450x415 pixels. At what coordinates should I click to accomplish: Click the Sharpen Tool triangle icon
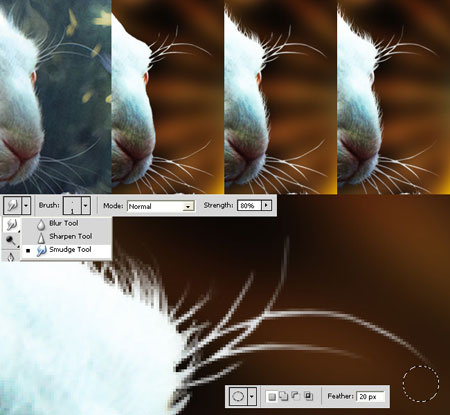coord(41,238)
